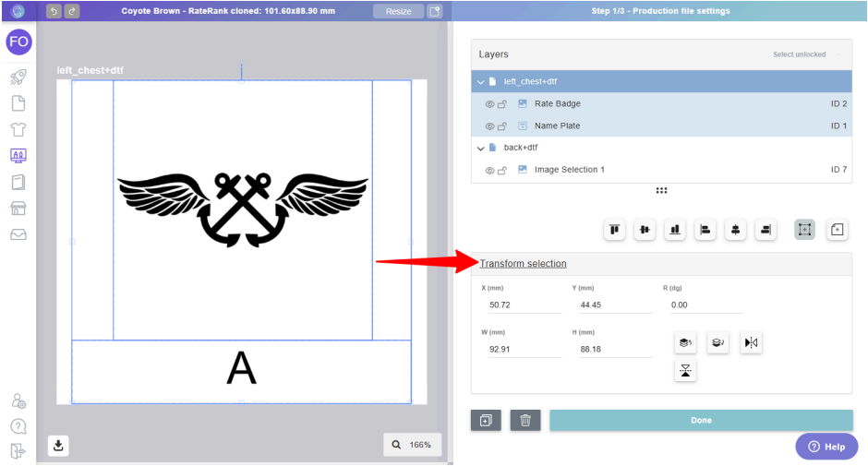The image size is (868, 466).
Task: Click the redo button in the header
Action: tap(72, 11)
